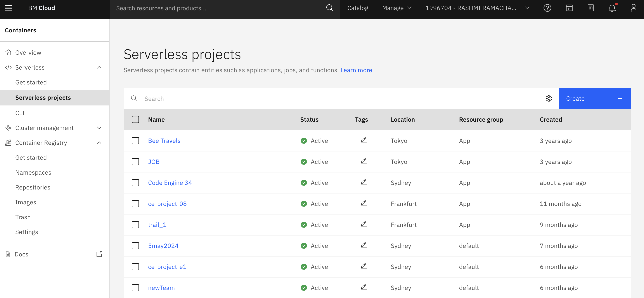644x298 pixels.
Task: Edit tags for ce-project-e1
Action: point(364,266)
